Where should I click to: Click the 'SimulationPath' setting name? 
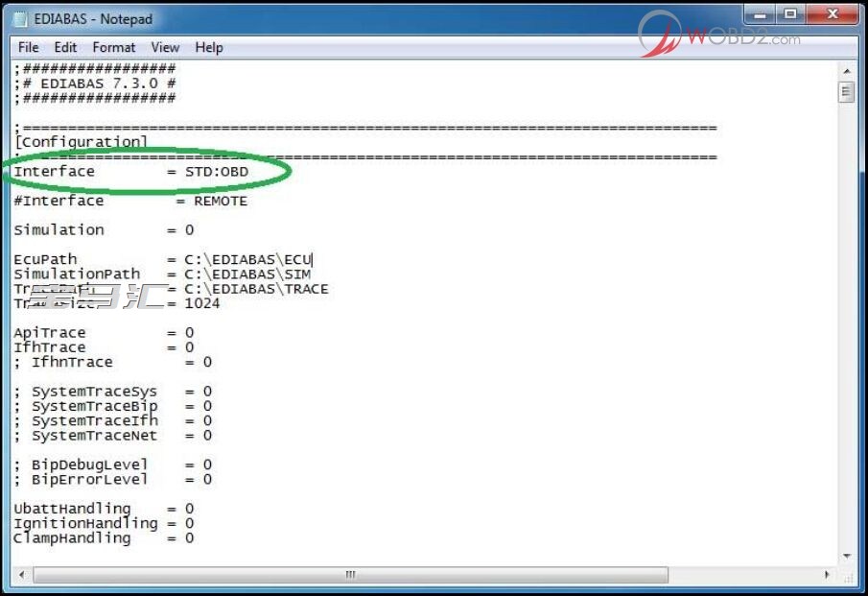(x=77, y=274)
